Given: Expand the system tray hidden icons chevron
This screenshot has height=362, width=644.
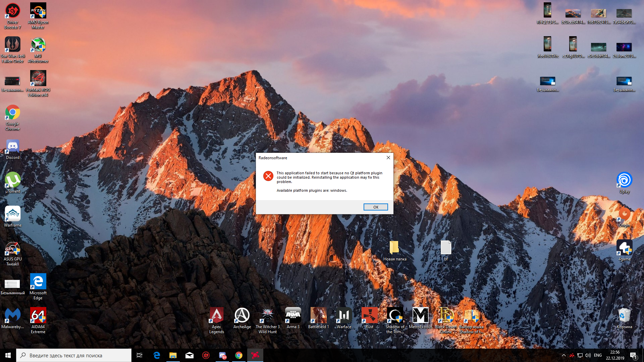Looking at the screenshot, I should tap(563, 355).
